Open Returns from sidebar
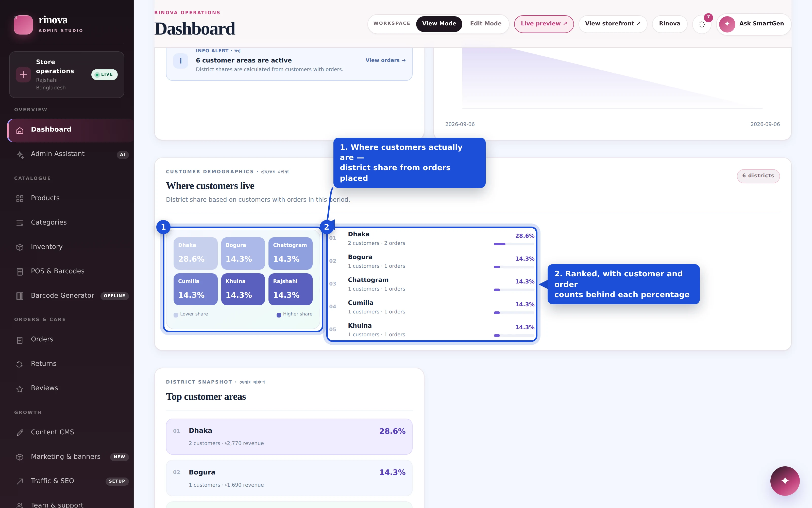This screenshot has height=508, width=812. [71, 364]
